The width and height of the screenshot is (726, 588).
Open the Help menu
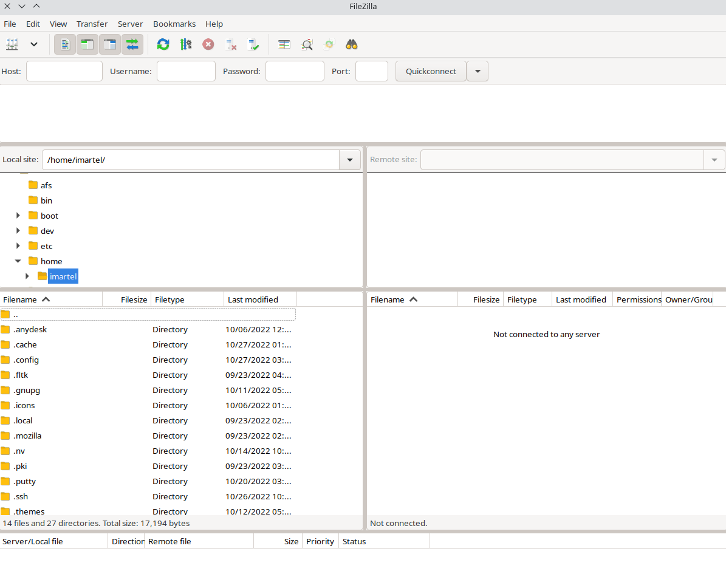tap(214, 24)
